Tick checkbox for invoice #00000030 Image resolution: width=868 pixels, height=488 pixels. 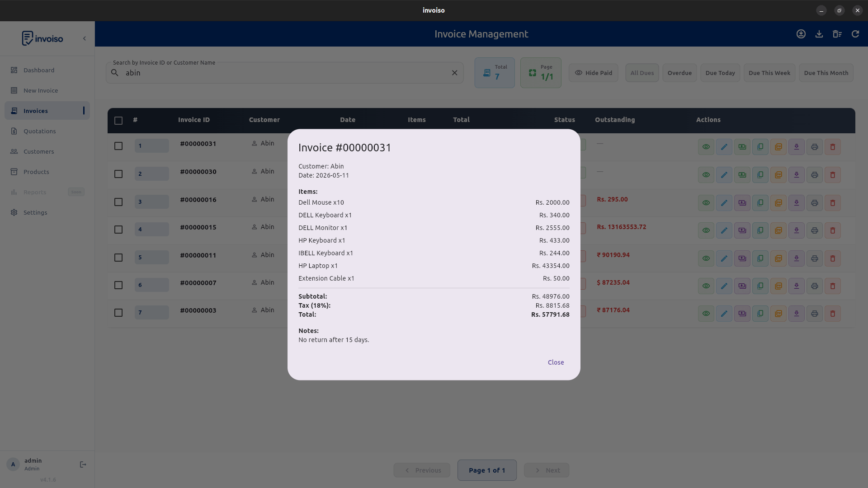118,174
